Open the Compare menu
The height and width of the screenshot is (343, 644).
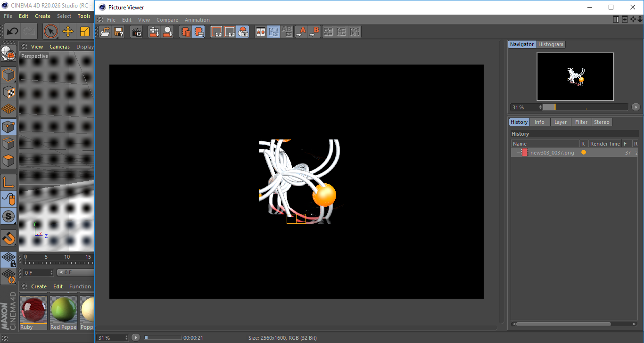167,20
